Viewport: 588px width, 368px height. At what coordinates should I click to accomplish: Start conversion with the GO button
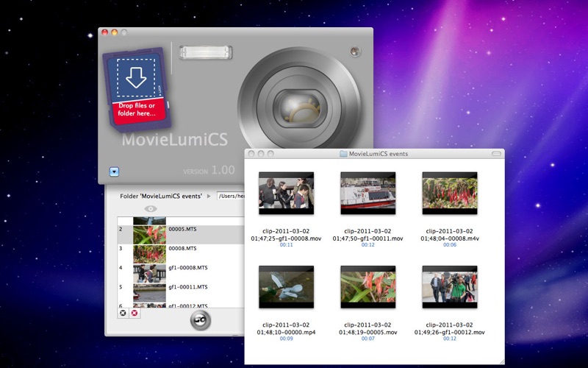coord(200,320)
